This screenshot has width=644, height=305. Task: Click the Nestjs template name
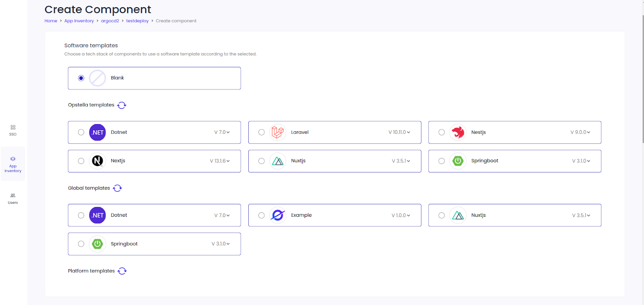[x=479, y=132]
